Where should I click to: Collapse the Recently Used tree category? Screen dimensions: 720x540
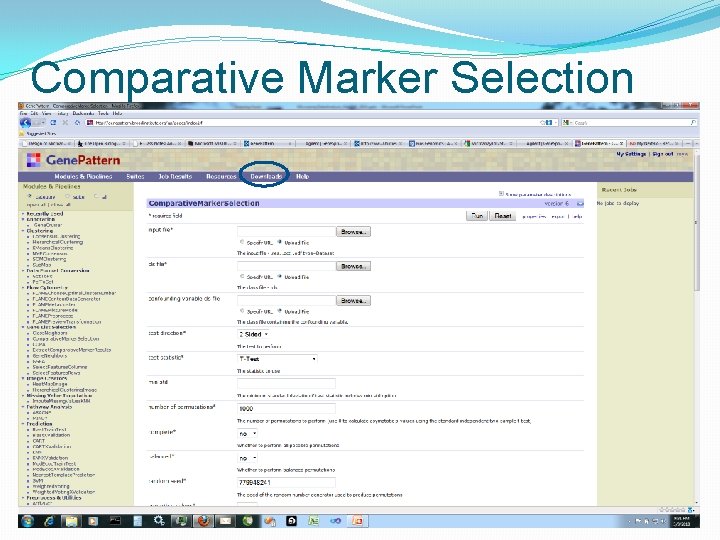23,214
